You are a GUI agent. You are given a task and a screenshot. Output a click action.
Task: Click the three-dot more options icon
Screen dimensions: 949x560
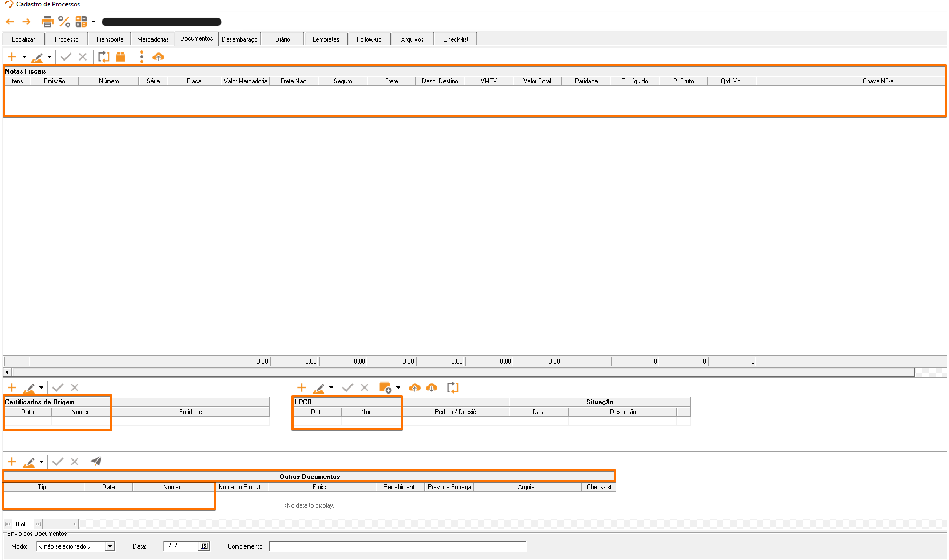142,57
